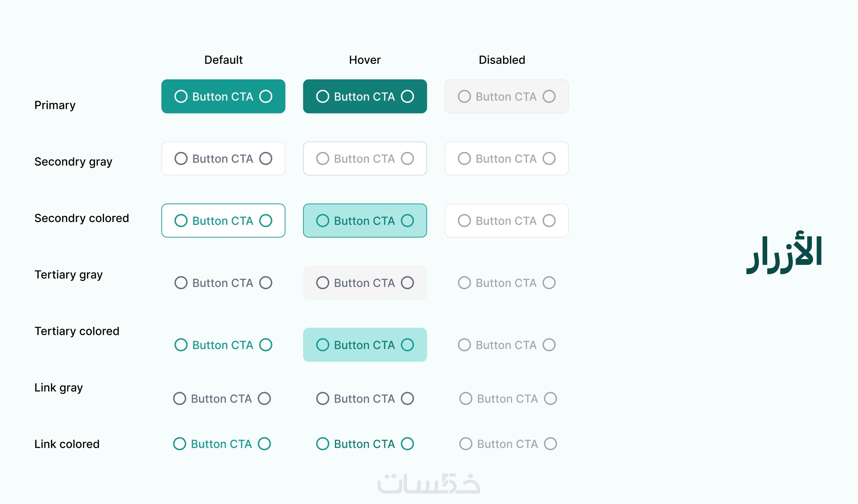Click the dark teal Primary hover button

point(365,96)
